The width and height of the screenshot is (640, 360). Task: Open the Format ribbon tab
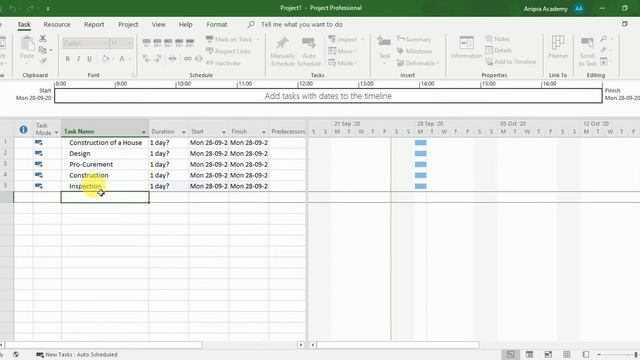pyautogui.click(x=217, y=24)
